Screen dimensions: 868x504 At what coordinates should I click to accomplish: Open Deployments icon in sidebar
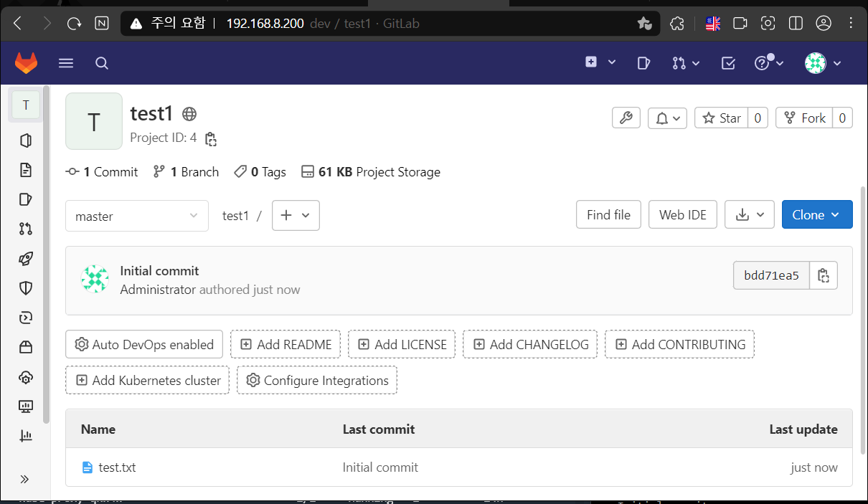pos(26,318)
